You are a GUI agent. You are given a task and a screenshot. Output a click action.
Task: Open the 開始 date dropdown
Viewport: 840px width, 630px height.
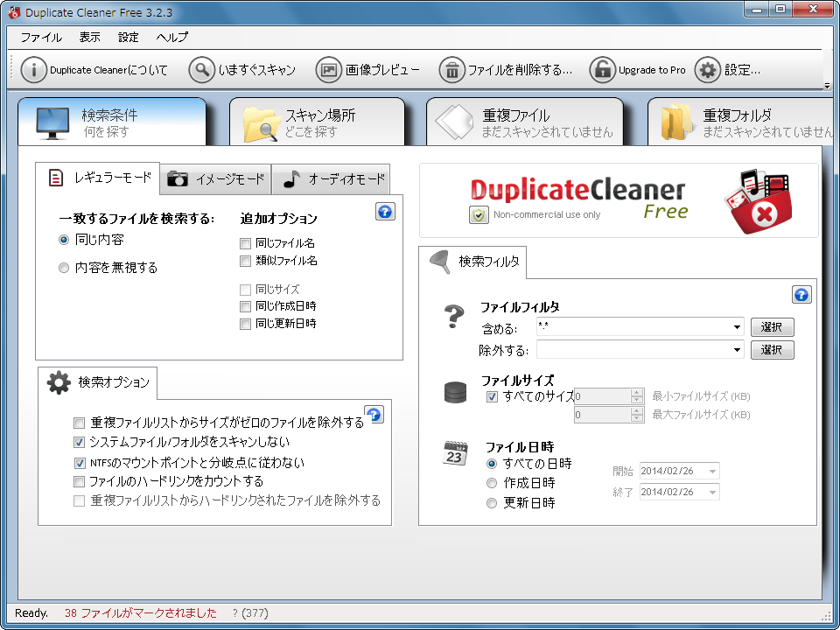712,472
